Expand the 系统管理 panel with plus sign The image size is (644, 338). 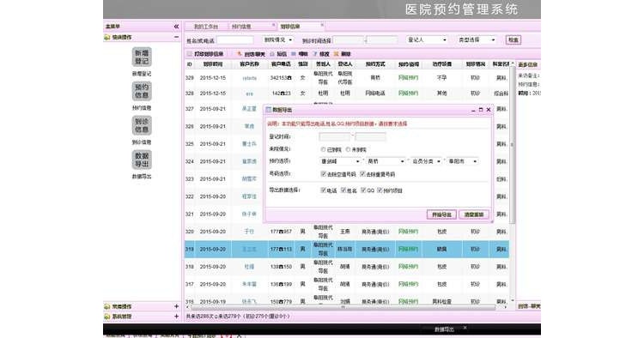point(176,317)
